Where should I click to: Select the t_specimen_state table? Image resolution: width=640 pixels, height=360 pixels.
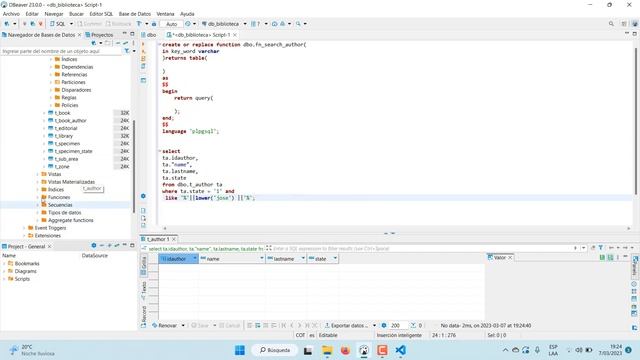73,151
